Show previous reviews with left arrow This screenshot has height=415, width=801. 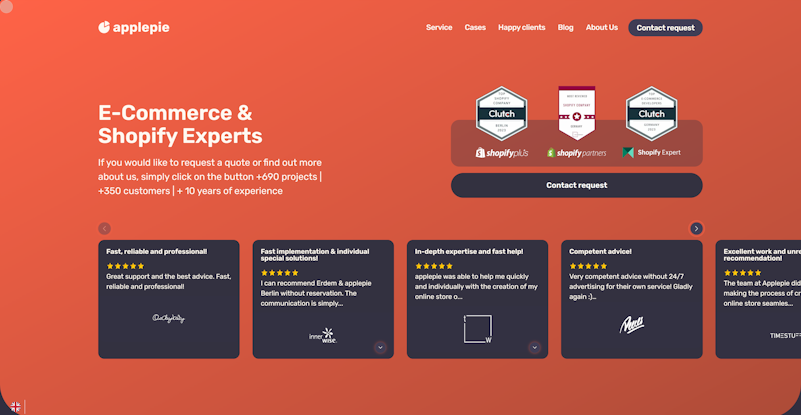click(x=104, y=228)
